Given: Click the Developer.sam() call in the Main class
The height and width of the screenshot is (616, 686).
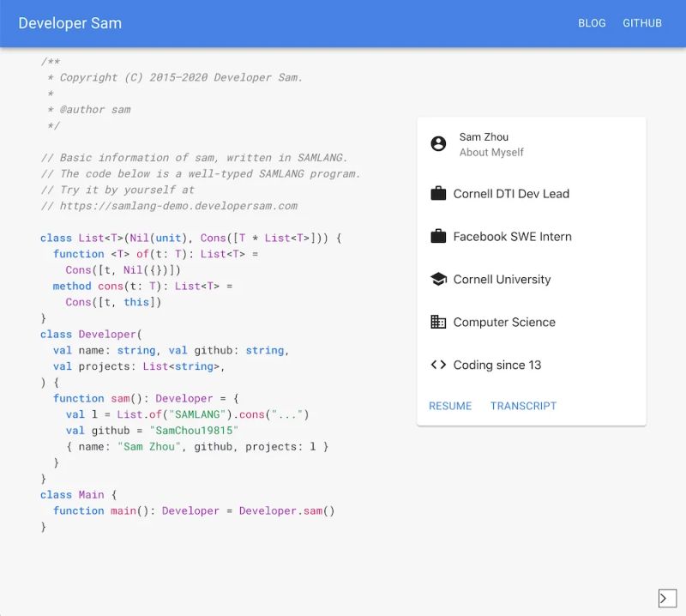Looking at the screenshot, I should (x=286, y=510).
